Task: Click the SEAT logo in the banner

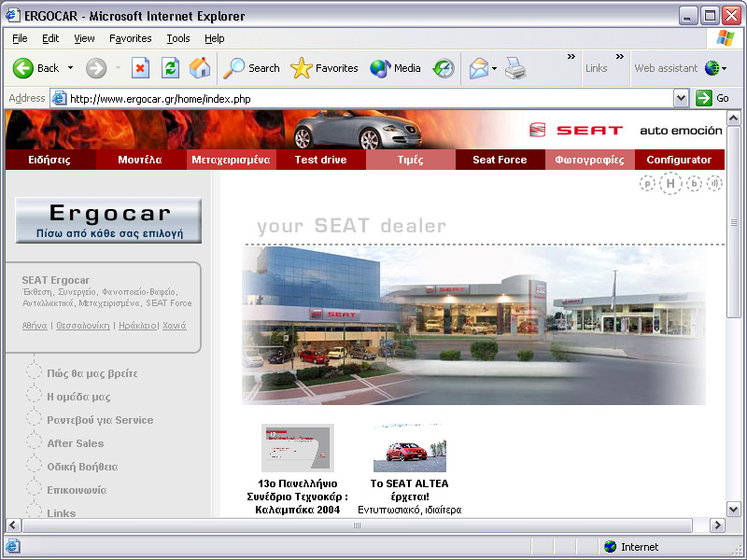Action: tap(576, 130)
